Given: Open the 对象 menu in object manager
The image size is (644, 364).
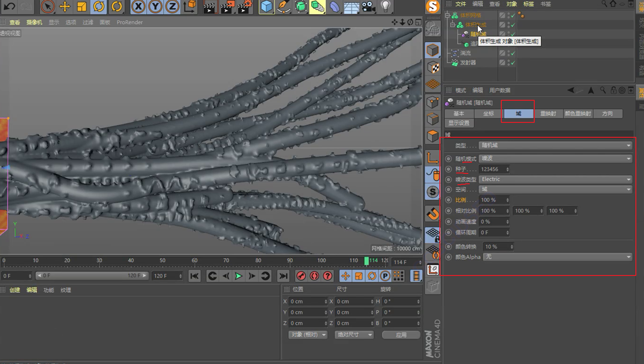Looking at the screenshot, I should click(512, 4).
